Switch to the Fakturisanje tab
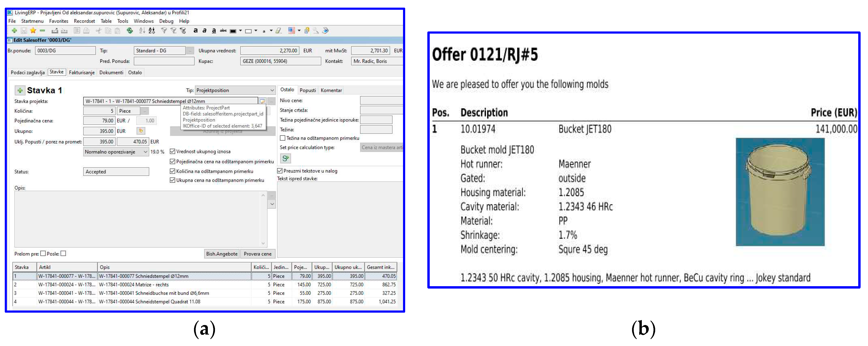The height and width of the screenshot is (346, 868). 82,72
